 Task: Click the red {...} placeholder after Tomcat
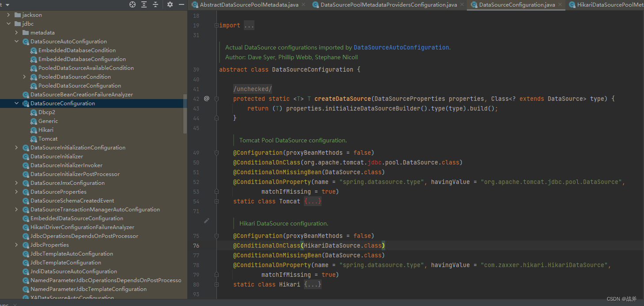(x=313, y=201)
